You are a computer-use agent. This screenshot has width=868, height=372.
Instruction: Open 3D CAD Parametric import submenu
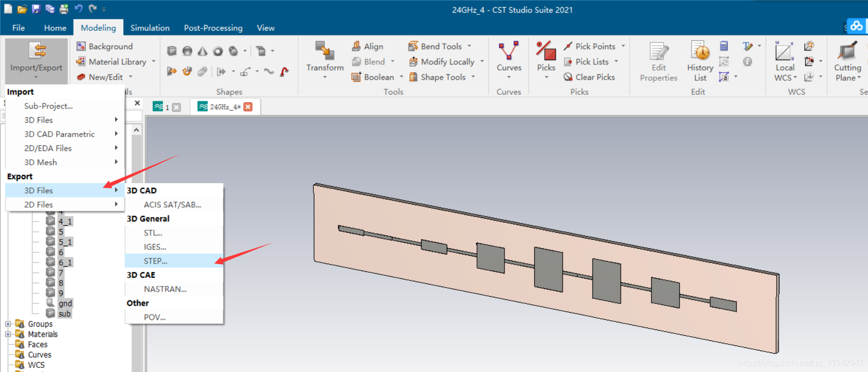[65, 134]
